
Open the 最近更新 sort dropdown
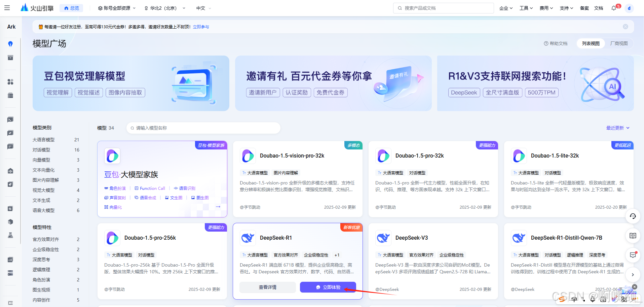[618, 128]
